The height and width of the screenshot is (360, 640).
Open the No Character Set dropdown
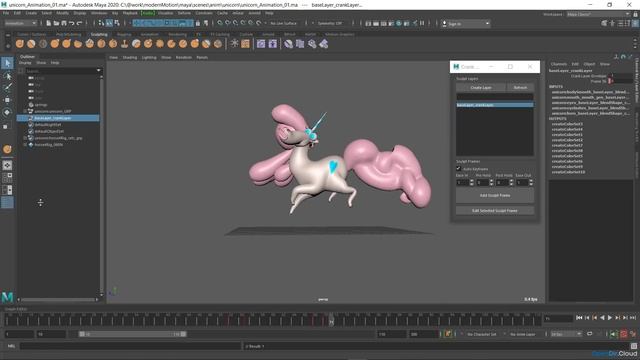(482, 334)
